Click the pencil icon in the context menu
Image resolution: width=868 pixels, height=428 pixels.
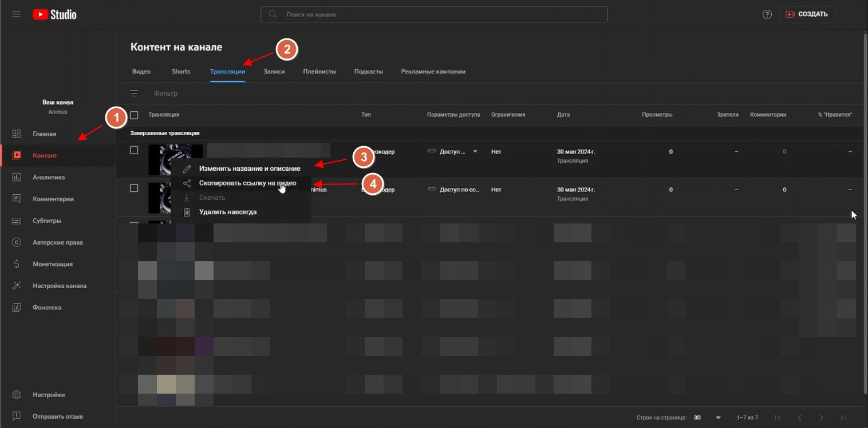click(x=187, y=168)
